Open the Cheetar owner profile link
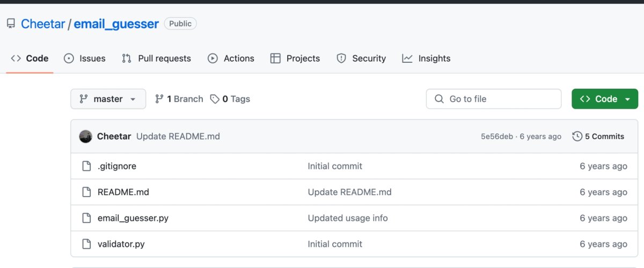This screenshot has width=644, height=268. coord(43,24)
